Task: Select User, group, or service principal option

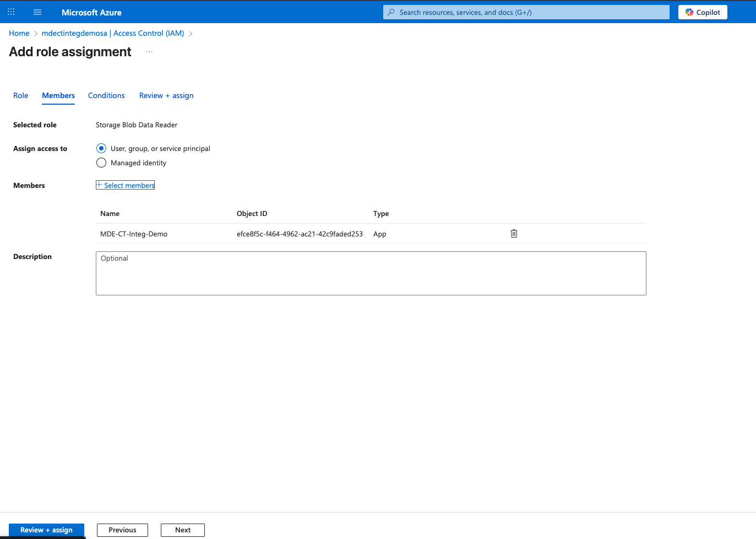Action: coord(101,148)
